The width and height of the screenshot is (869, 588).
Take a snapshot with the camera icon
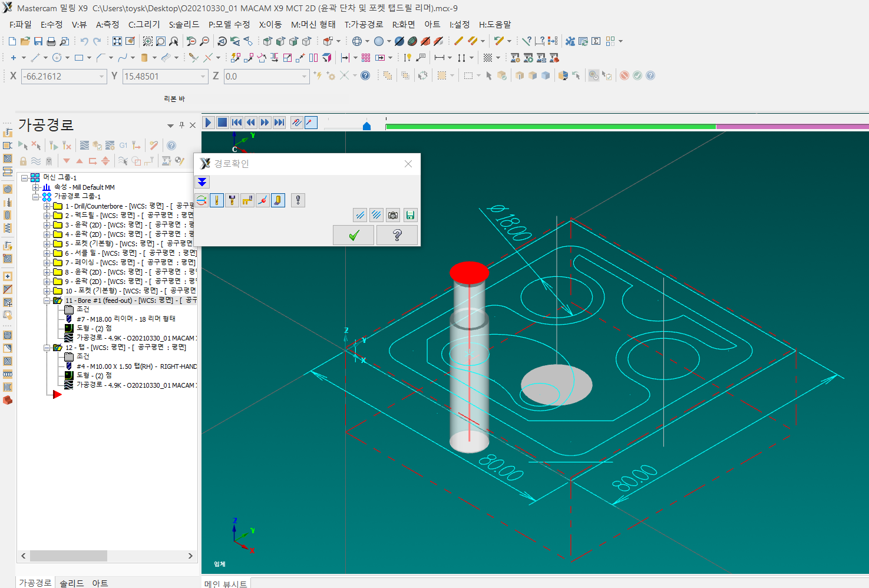(x=393, y=215)
